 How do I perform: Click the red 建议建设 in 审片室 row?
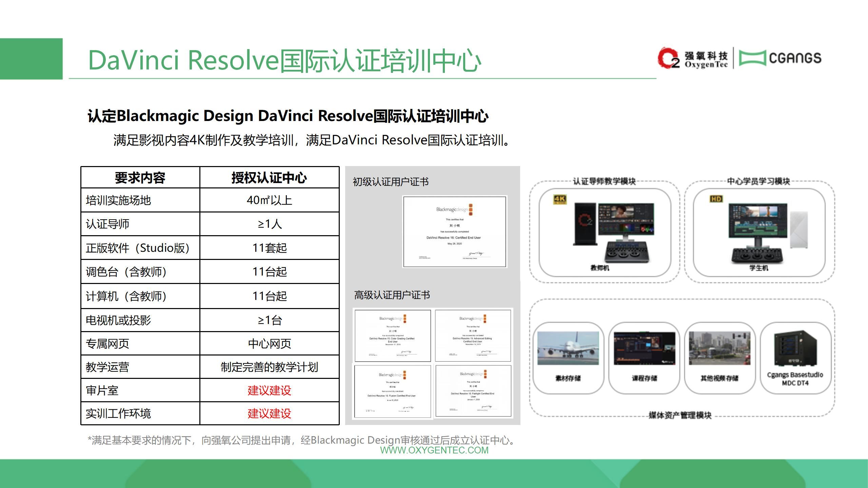[x=269, y=390]
